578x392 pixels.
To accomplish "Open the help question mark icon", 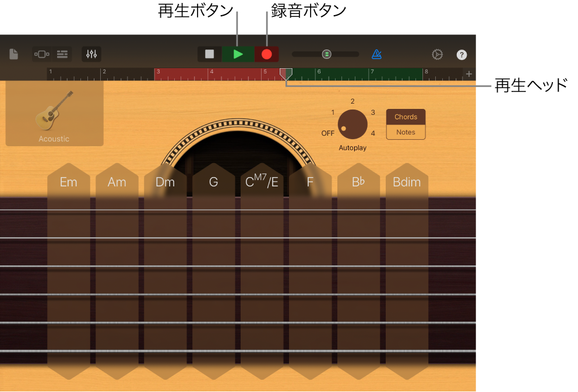I will [461, 55].
